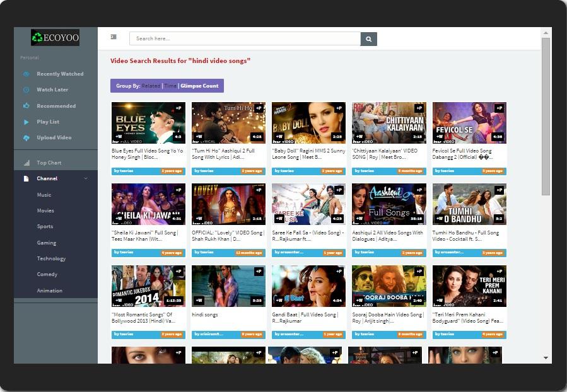This screenshot has height=392, width=567.
Task: Open Recently Watched in the sidebar
Action: click(x=60, y=74)
